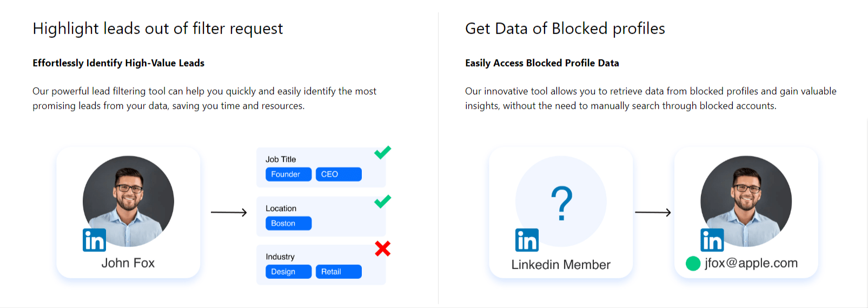Click the green status dot near email
Screen dimensions: 868x308
point(693,264)
